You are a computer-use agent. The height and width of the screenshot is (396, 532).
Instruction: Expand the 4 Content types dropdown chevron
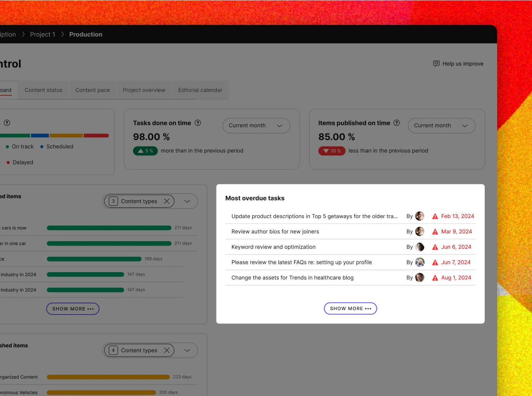tap(187, 351)
